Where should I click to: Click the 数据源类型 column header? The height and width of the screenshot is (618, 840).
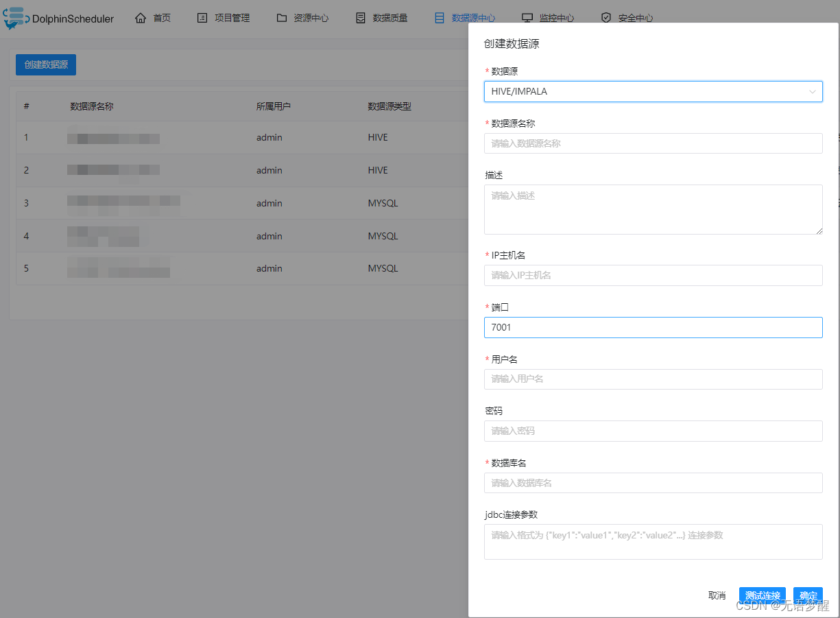(389, 106)
